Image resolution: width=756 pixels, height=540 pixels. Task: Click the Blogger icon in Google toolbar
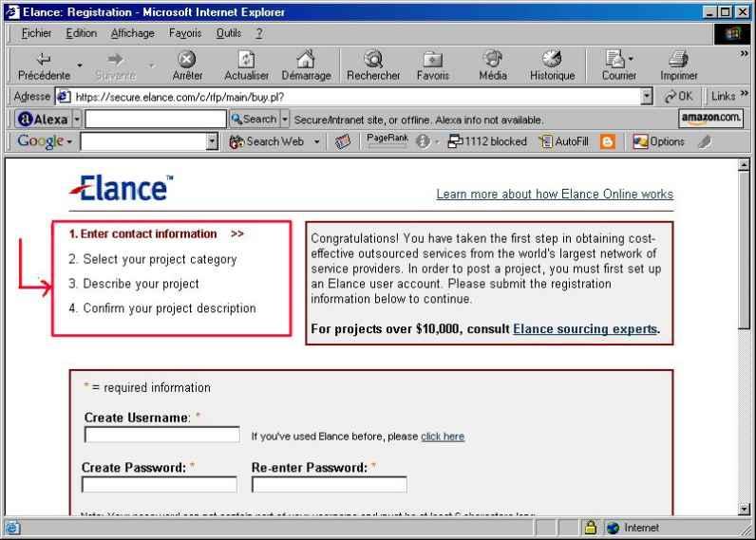(605, 142)
